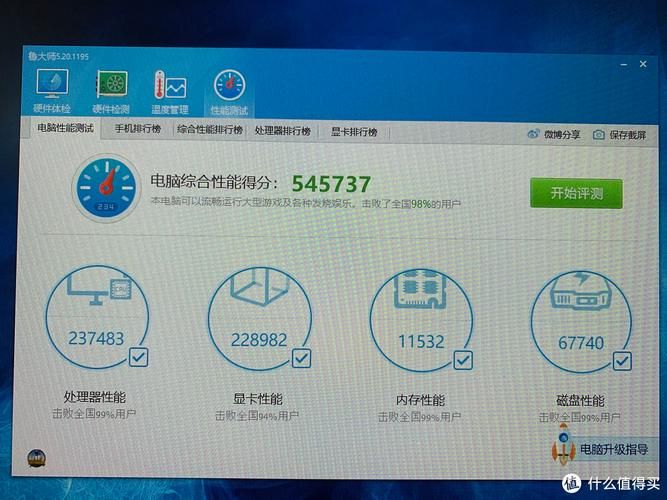
Task: Switch to the 电脑性能测试 tab
Action: 65,128
